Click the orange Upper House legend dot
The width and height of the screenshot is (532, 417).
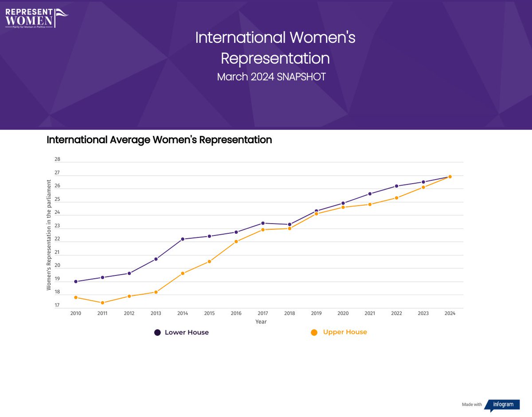314,333
